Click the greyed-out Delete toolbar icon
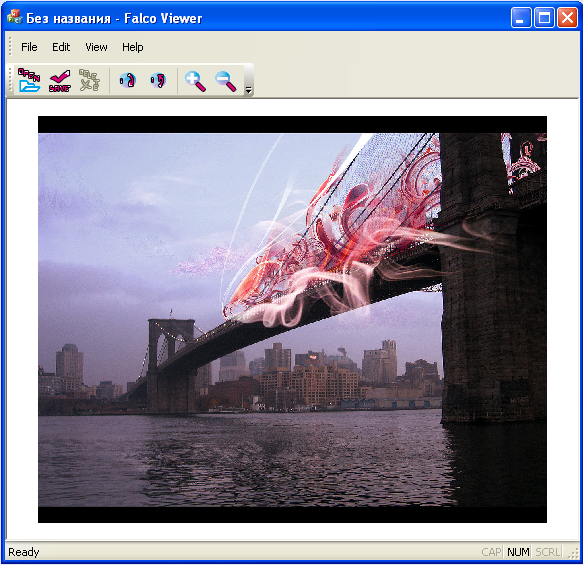Viewport: 583px width, 565px height. pos(90,80)
